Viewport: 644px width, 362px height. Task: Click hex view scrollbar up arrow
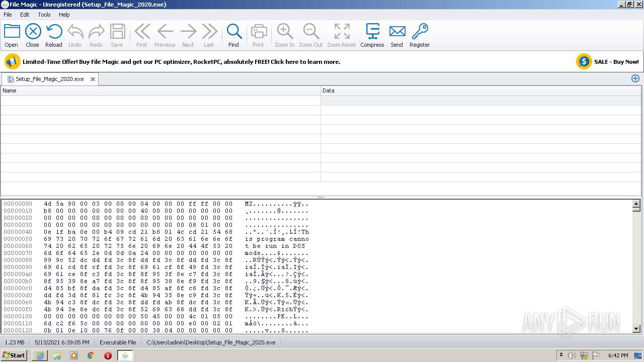coord(636,204)
